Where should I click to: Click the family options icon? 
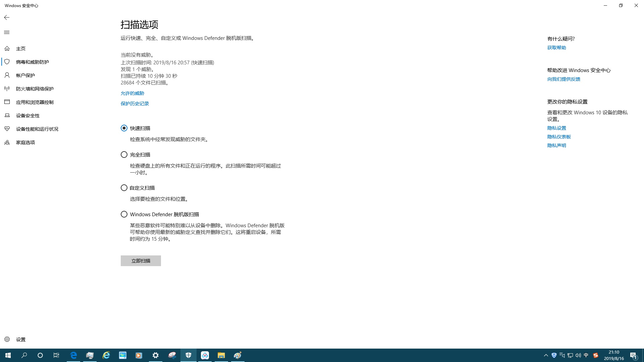coord(7,142)
